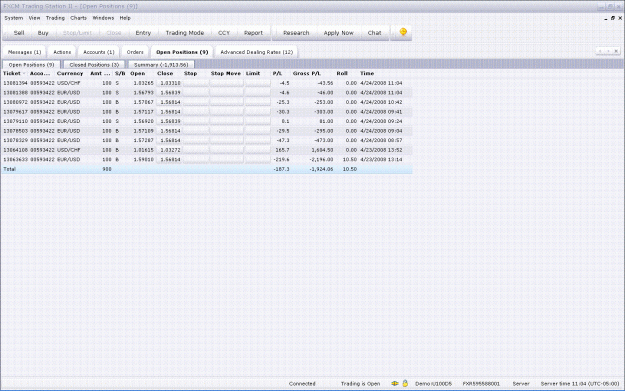
Task: Click the yellow smiley icon in the toolbar
Action: point(403,32)
